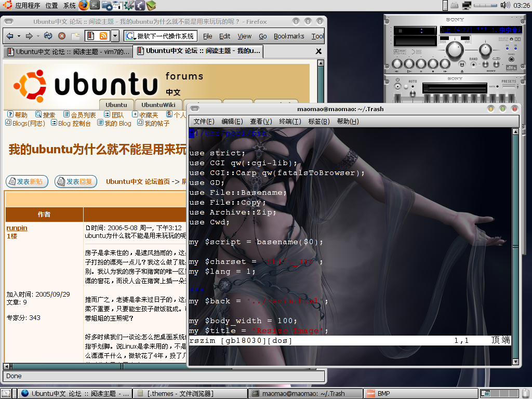
Task: Open the View menu in Firefox
Action: pyautogui.click(x=244, y=36)
